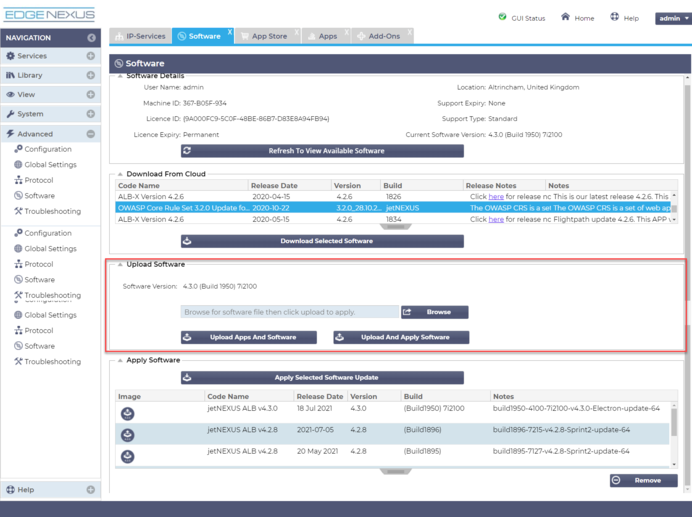The width and height of the screenshot is (692, 517).
Task: Select the OWASP Core Rule Set row
Action: 393,208
